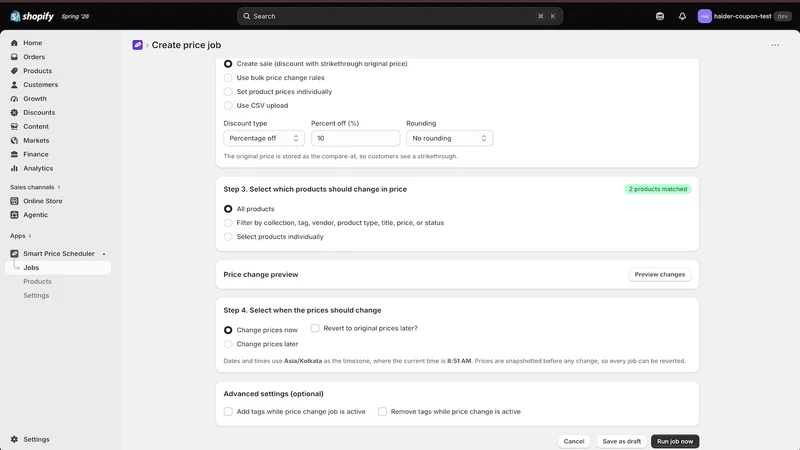This screenshot has width=800, height=450.
Task: Click the Cancel button
Action: (574, 441)
